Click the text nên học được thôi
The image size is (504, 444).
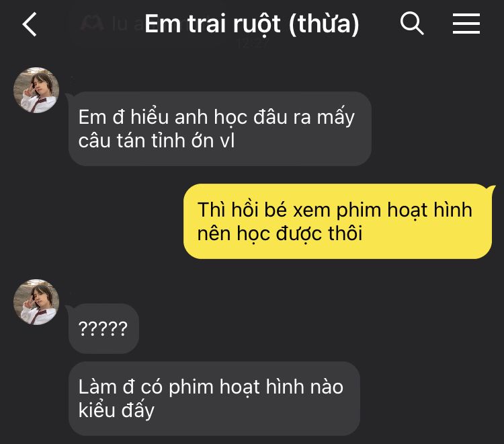click(280, 233)
